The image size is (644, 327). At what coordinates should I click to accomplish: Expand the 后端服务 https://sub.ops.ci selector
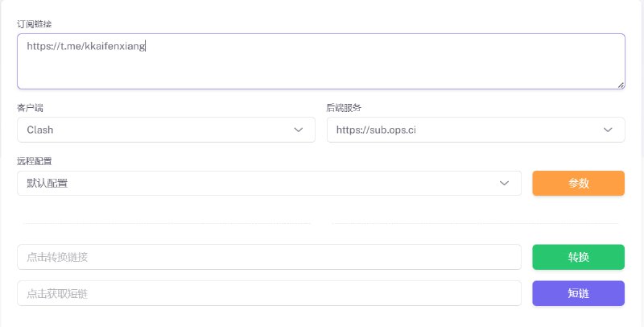pyautogui.click(x=467, y=130)
